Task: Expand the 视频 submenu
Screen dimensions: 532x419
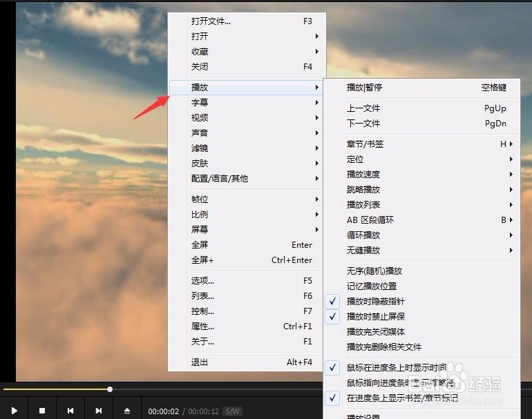Action: coord(246,117)
